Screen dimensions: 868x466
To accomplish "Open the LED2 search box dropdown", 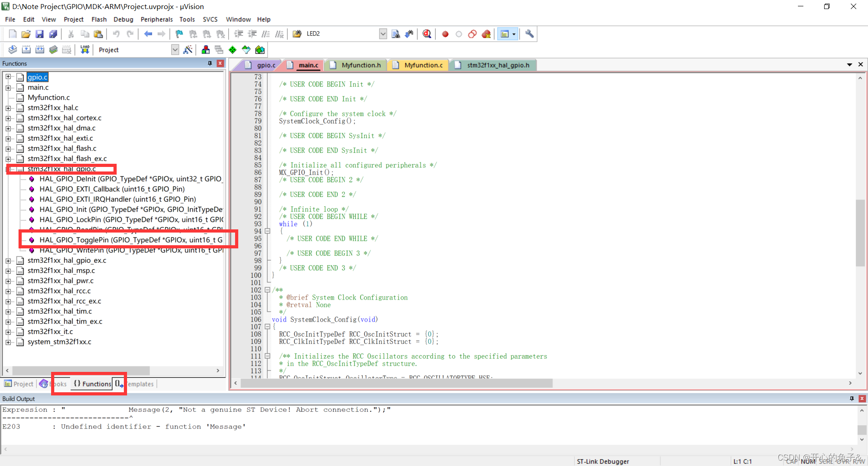I will pyautogui.click(x=383, y=34).
